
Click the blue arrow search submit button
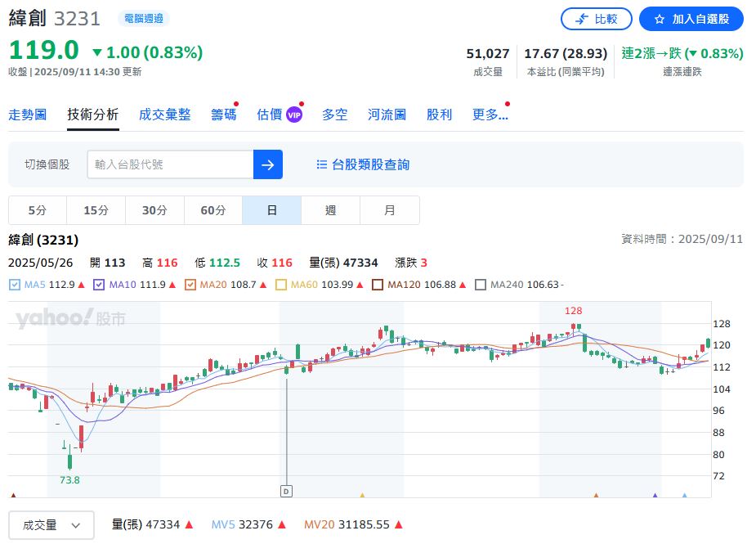(x=267, y=164)
